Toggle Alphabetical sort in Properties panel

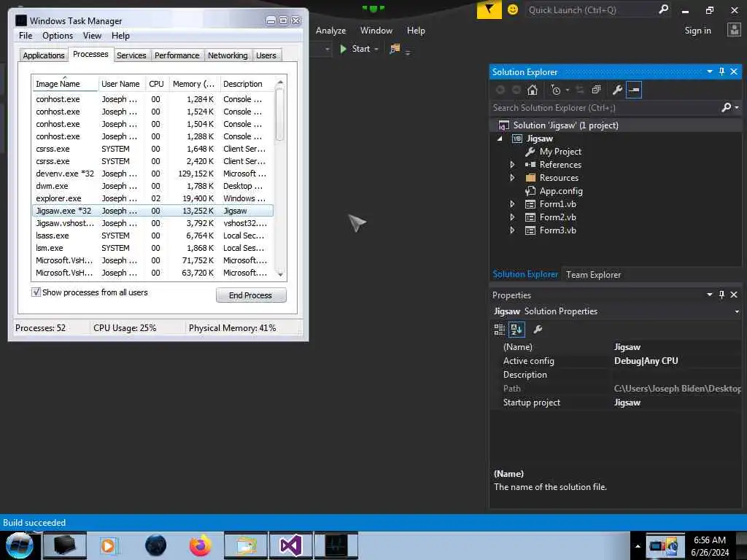516,329
